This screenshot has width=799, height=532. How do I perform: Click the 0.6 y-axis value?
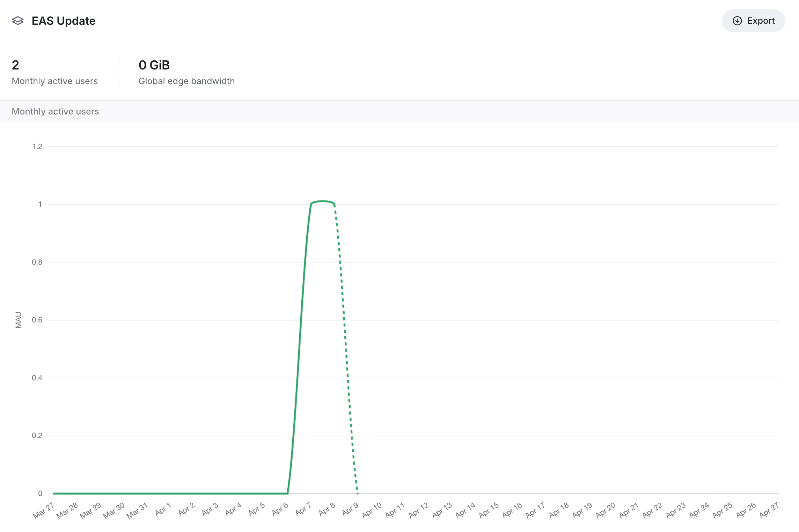(x=37, y=320)
